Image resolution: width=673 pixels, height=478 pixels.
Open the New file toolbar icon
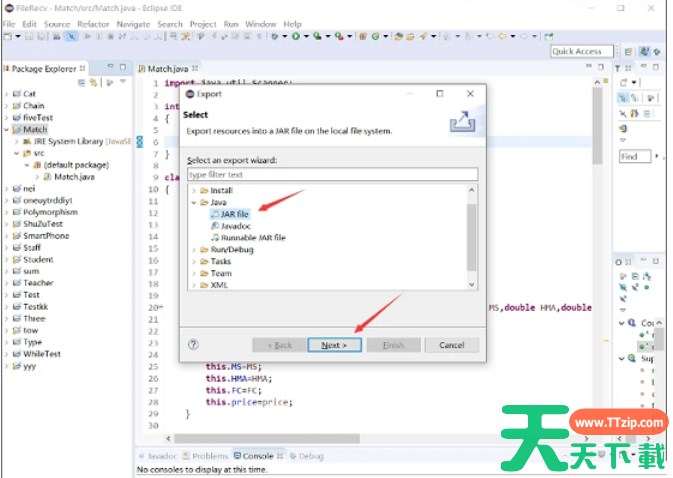(8, 37)
